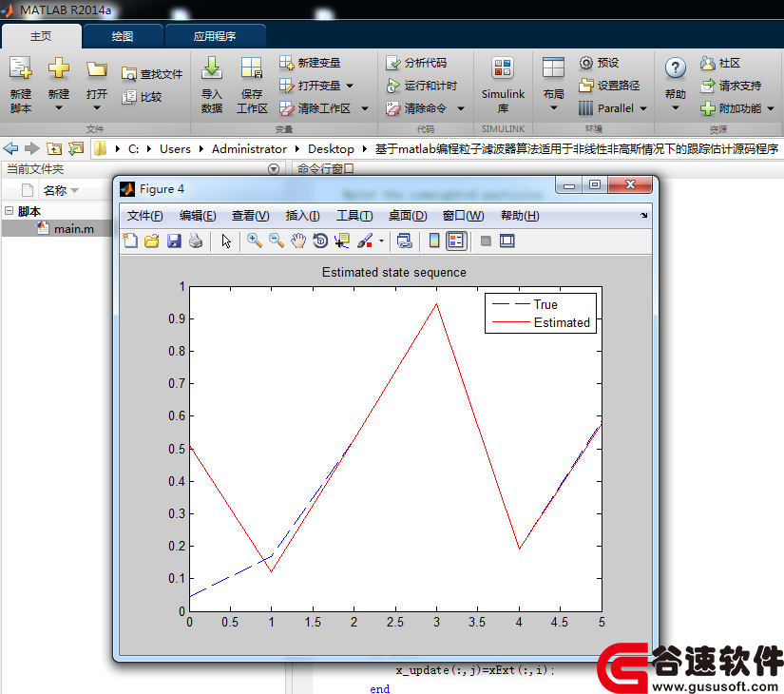Click Find Files (查找文件) in ribbon
Viewport: 784px width, 694px height.
point(152,74)
